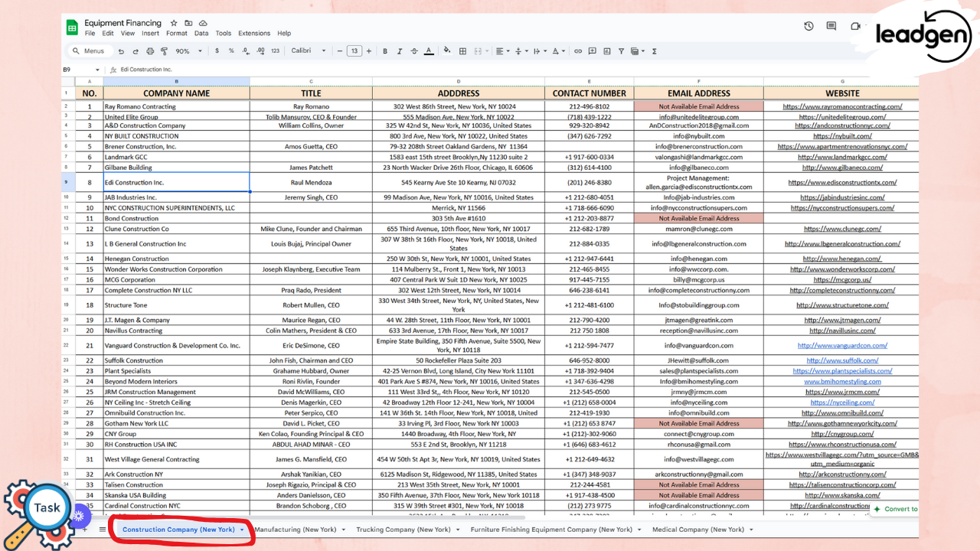980x551 pixels.
Task: Switch to Trucking Company (New York) tab
Action: tap(403, 530)
